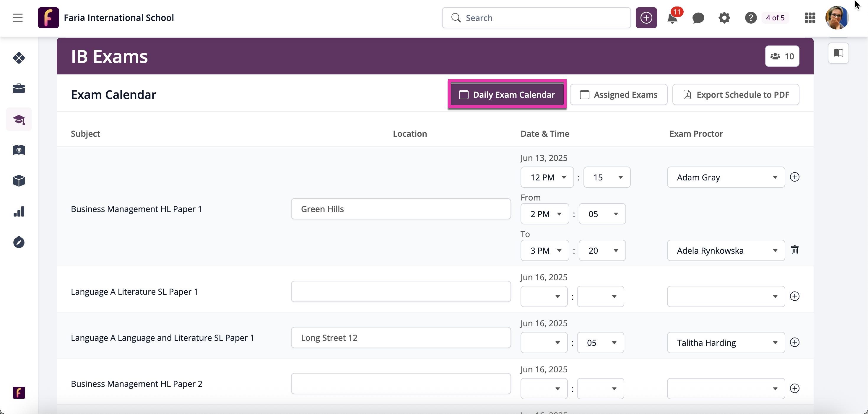Open the 3 PM end hour dropdown
This screenshot has height=414, width=868.
coord(544,251)
